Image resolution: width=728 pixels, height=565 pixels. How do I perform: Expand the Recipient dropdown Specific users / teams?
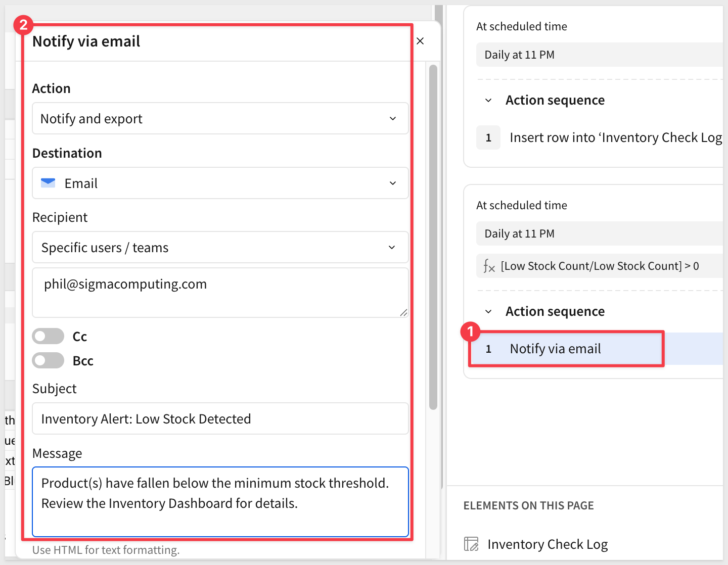point(220,248)
